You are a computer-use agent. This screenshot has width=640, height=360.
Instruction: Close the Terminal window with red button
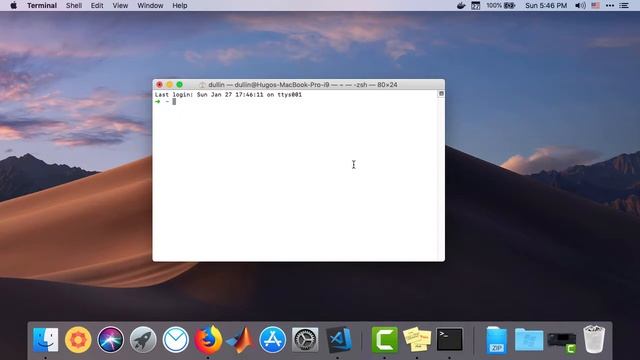pos(160,84)
